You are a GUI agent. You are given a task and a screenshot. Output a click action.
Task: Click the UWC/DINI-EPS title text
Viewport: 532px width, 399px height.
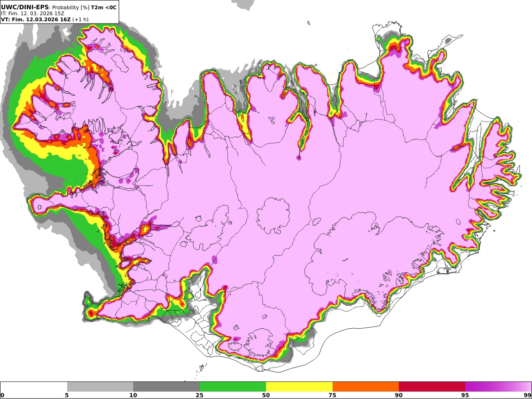coord(25,7)
